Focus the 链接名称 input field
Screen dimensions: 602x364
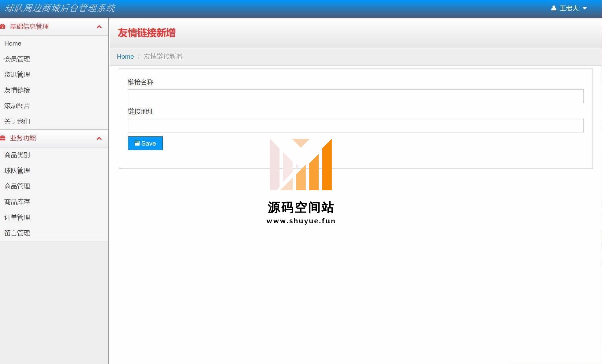[x=356, y=96]
